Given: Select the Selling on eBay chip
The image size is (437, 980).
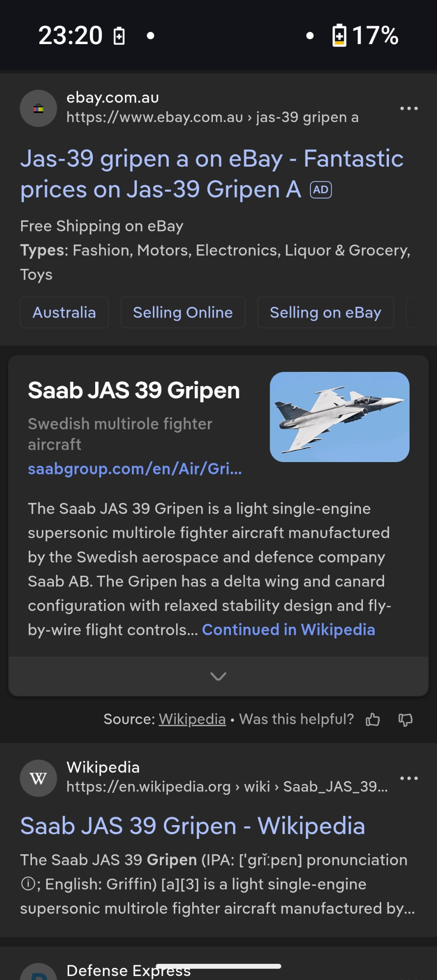Looking at the screenshot, I should 326,313.
